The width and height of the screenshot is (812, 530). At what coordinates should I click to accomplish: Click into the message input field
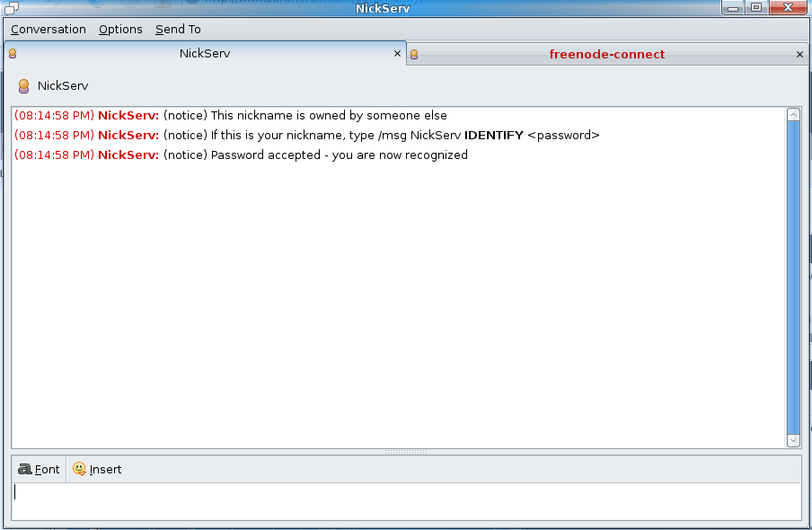[406, 501]
